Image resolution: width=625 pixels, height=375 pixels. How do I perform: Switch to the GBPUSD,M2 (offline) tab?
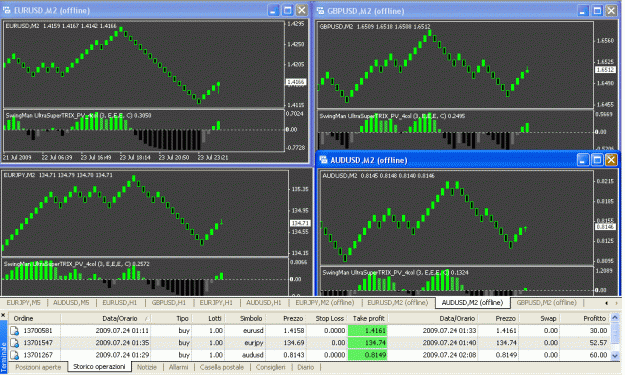tap(546, 303)
